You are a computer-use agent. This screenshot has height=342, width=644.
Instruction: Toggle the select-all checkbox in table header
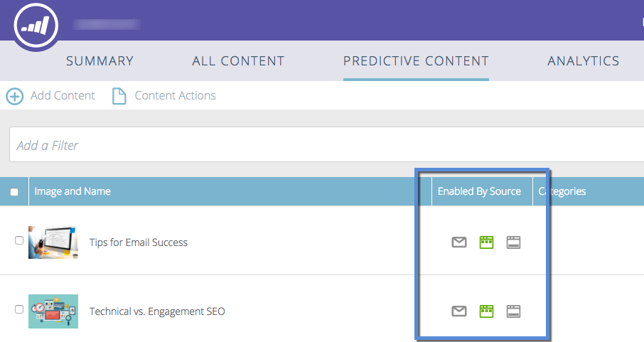pos(14,192)
